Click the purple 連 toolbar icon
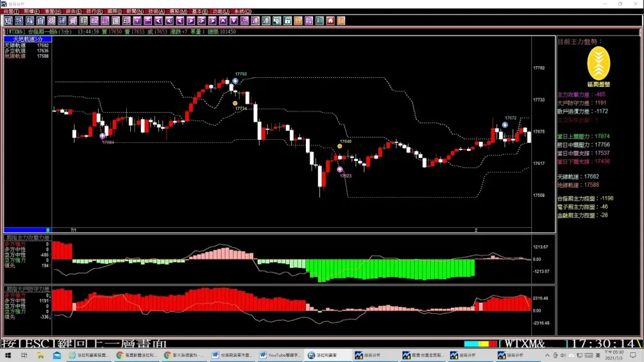This screenshot has height=362, width=644. 255,21
